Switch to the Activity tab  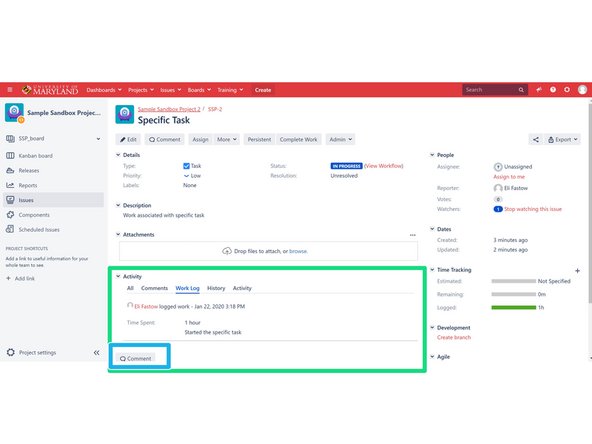pyautogui.click(x=242, y=288)
